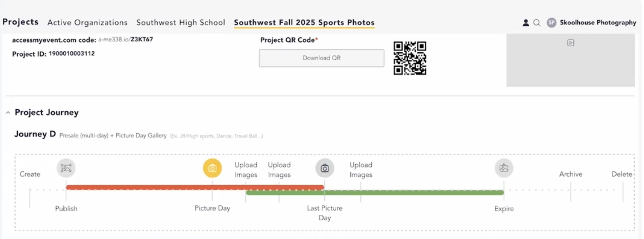Select the yellow Picture Day camera icon
Image resolution: width=644 pixels, height=239 pixels.
212,168
